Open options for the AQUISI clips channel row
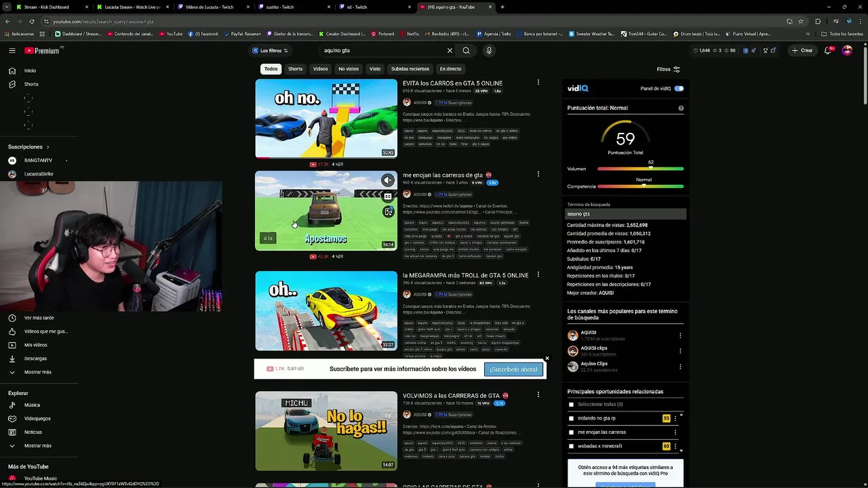This screenshot has width=868, height=488. click(680, 351)
